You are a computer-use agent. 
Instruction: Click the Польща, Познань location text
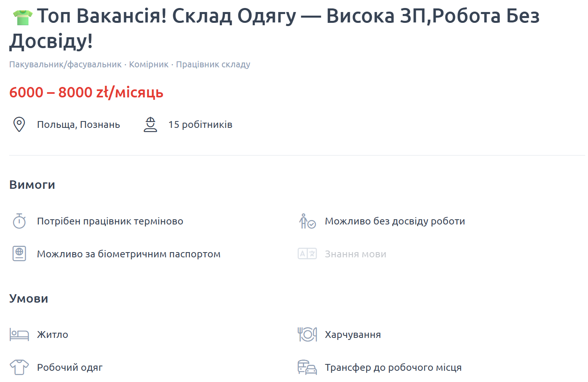[x=78, y=124]
